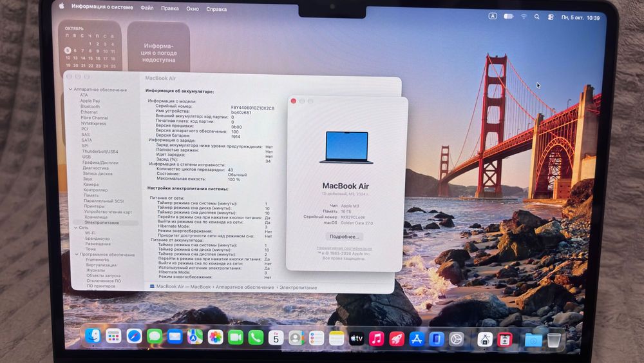Open the Информация о системе menu

[102, 6]
